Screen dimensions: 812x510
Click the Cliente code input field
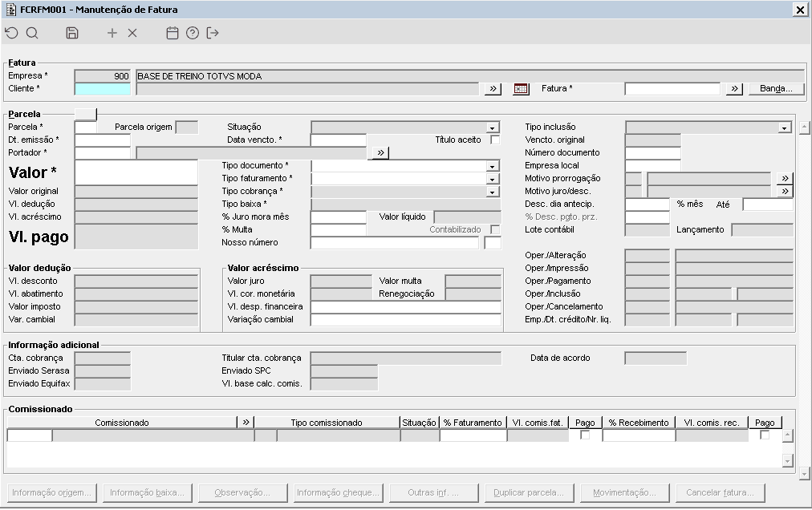coord(103,89)
